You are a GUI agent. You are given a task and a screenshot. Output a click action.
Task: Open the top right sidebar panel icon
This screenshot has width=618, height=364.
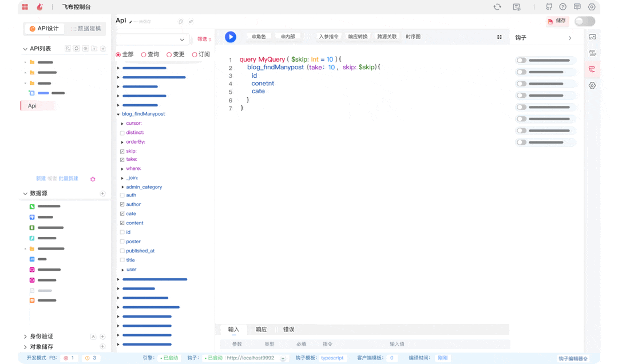point(592,37)
